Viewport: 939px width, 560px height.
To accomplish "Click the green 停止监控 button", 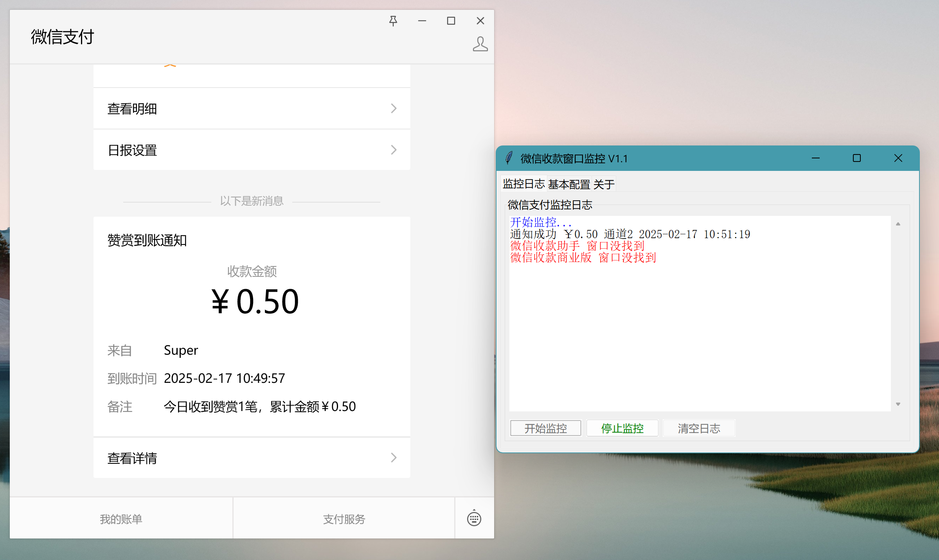I will coord(622,428).
